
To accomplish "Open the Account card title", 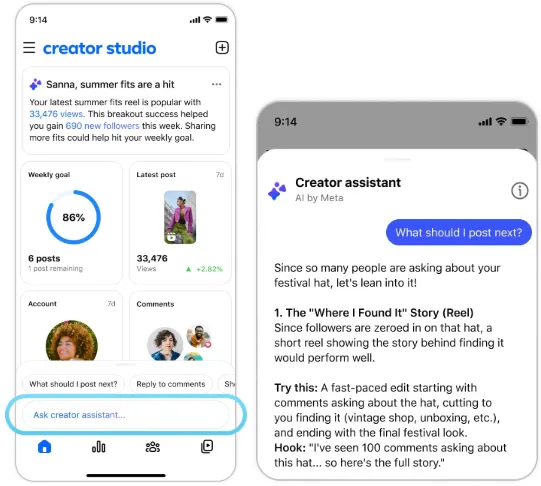I will (x=42, y=304).
